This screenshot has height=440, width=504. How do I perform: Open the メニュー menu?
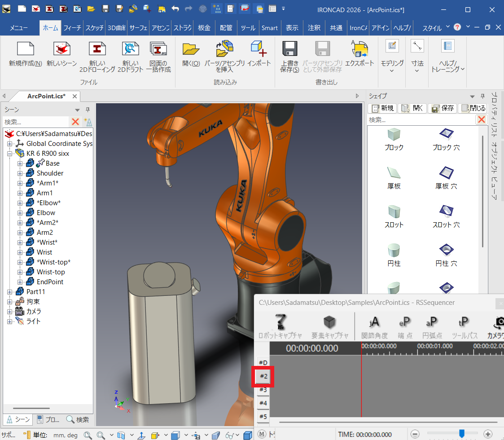pyautogui.click(x=18, y=28)
